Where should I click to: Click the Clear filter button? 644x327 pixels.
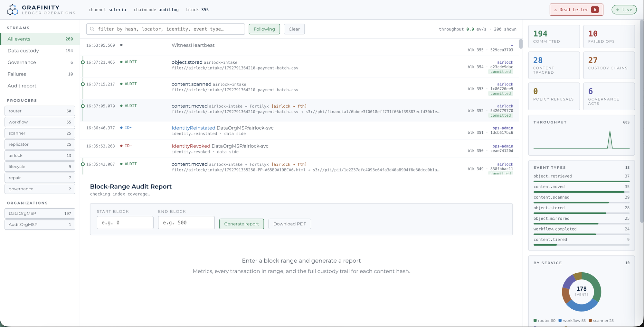tap(294, 29)
